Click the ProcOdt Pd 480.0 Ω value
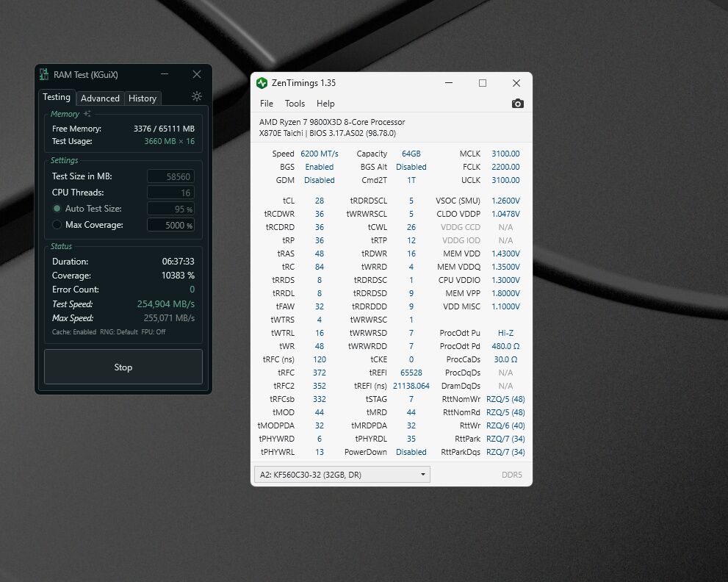Viewport: 728px width, 582px height. (x=505, y=346)
